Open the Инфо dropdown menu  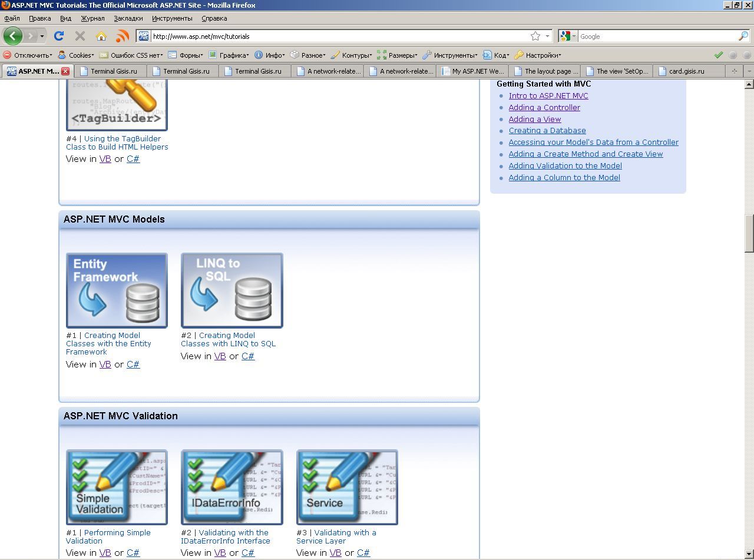[270, 55]
